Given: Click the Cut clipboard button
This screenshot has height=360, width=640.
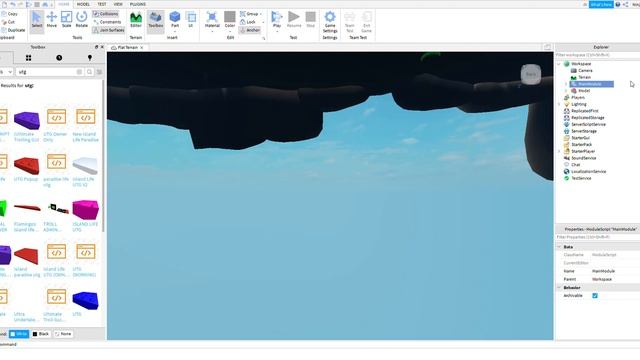Looking at the screenshot, I should (x=9, y=22).
